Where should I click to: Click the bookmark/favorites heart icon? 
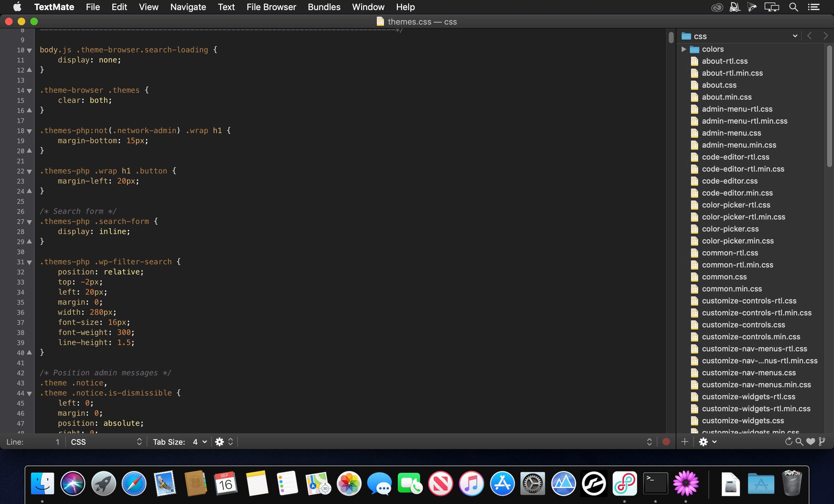click(x=811, y=442)
